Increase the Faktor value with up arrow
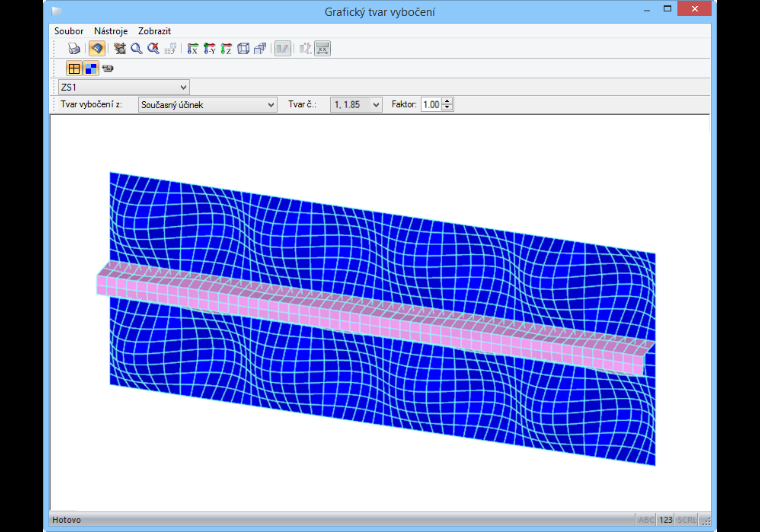 [447, 101]
